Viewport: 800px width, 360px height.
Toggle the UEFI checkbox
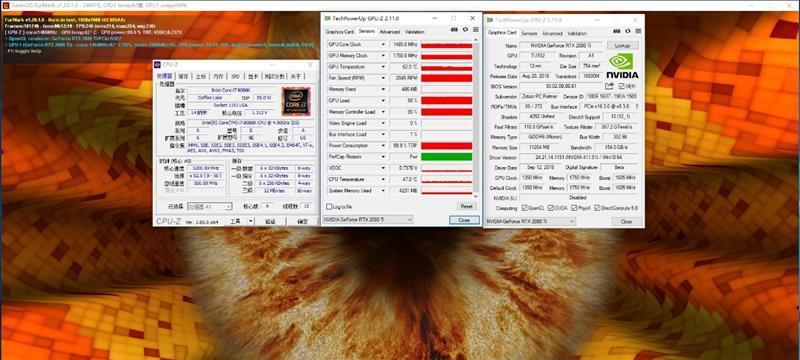coord(621,86)
